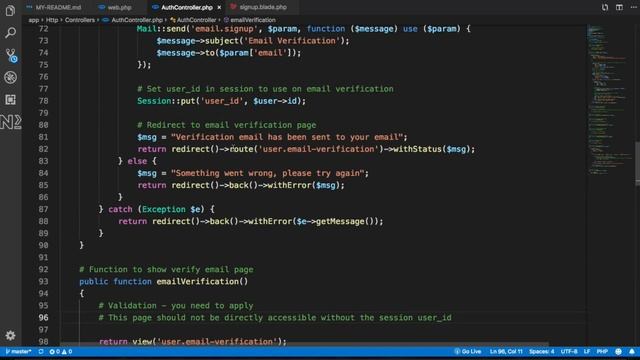Synchronize changes from status bar
The height and width of the screenshot is (360, 640).
tap(41, 351)
